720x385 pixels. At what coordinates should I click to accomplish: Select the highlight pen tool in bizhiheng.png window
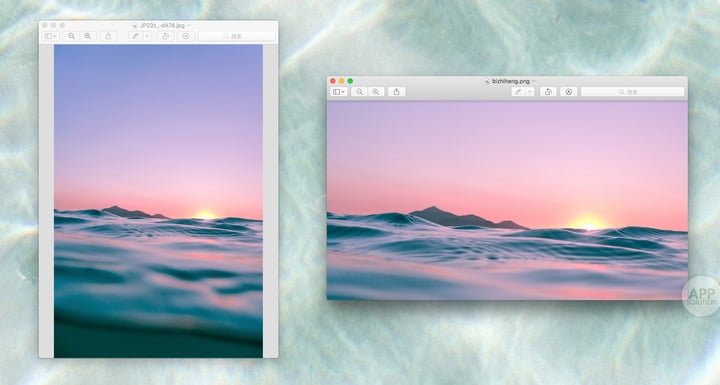[518, 92]
